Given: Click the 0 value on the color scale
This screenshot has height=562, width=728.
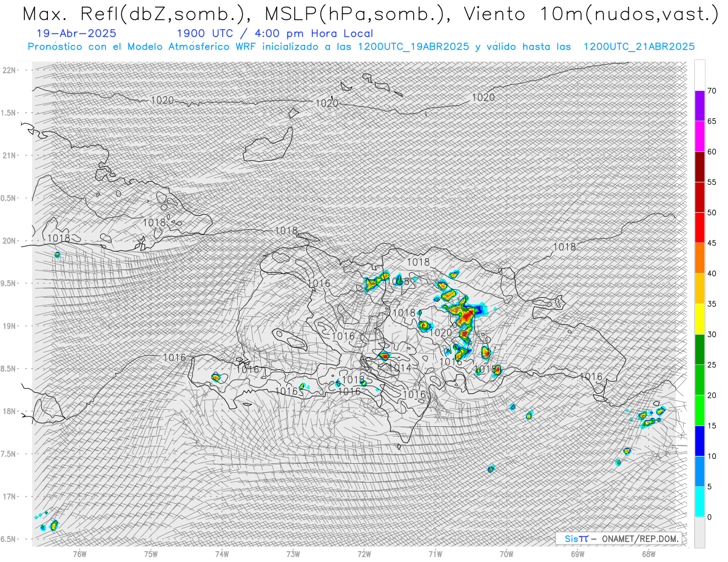Looking at the screenshot, I should 710,517.
